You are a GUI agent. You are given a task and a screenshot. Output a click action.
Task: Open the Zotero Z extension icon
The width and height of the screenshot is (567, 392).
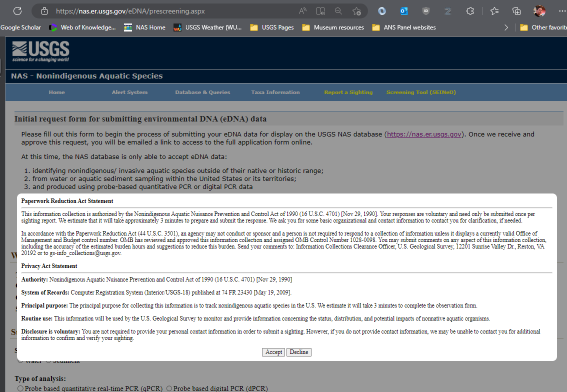click(447, 11)
